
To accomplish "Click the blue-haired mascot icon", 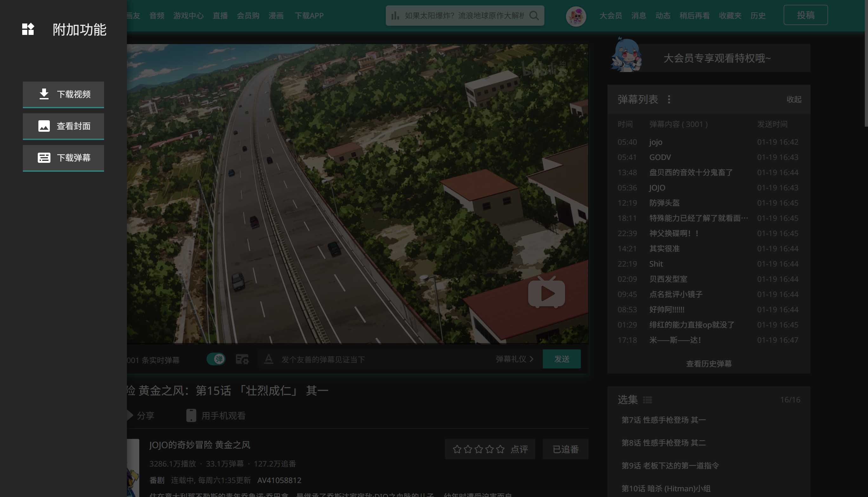I will pos(626,55).
